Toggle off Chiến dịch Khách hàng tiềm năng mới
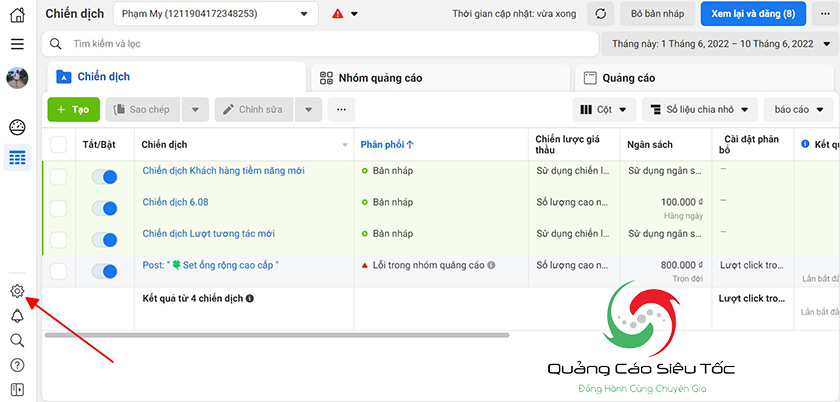 click(104, 177)
